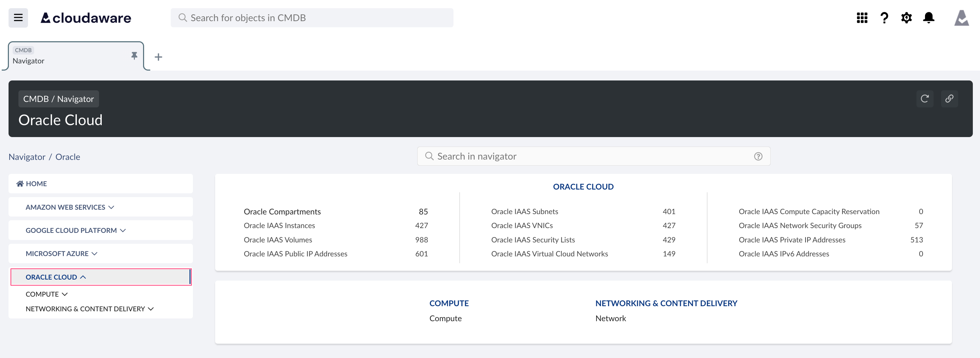This screenshot has width=980, height=358.
Task: Open a new tab with the plus button
Action: coord(158,57)
